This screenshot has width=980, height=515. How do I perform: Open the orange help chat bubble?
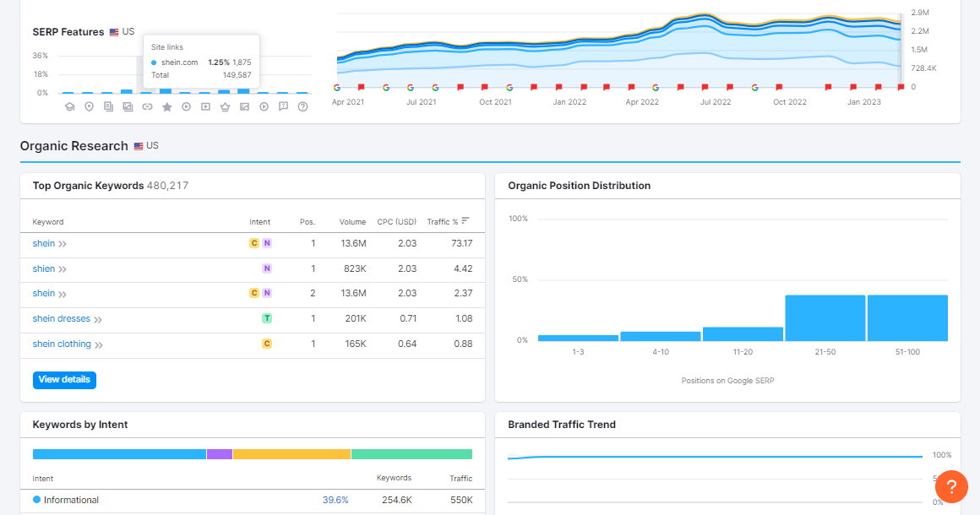[951, 486]
